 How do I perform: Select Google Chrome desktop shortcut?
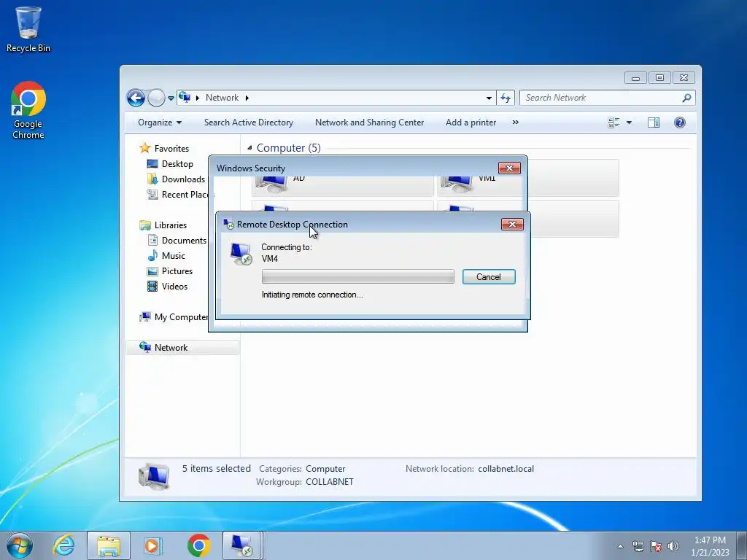coord(28,110)
